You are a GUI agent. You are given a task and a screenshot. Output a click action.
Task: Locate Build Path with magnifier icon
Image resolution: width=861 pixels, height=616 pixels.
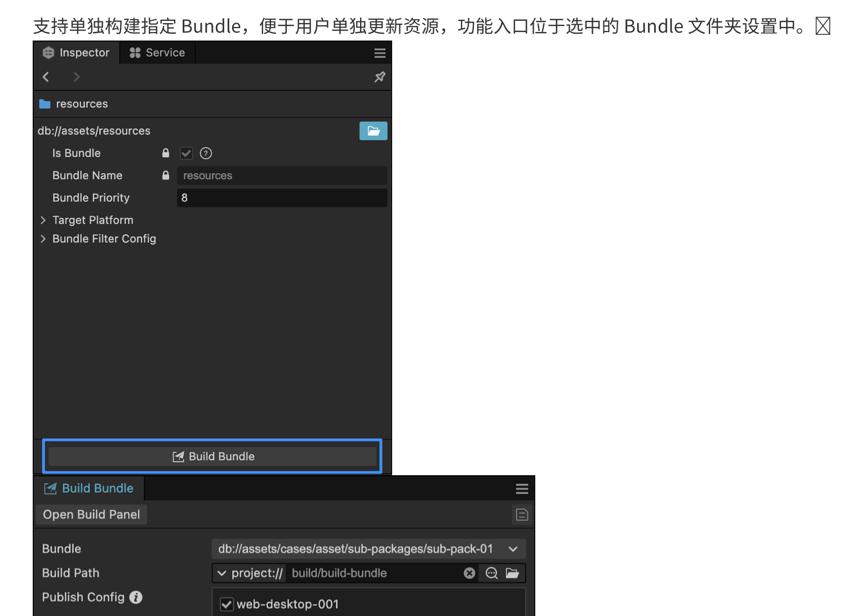pyautogui.click(x=491, y=573)
